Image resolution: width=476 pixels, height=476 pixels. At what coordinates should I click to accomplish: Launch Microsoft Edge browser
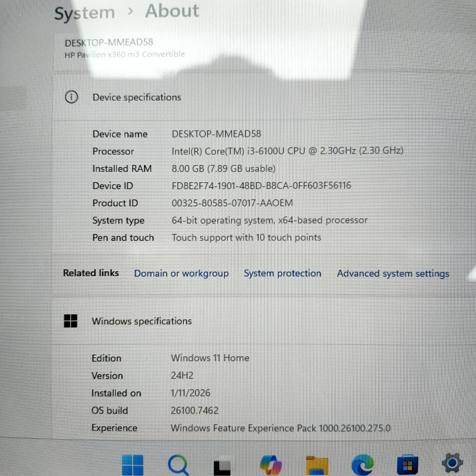pos(362,464)
